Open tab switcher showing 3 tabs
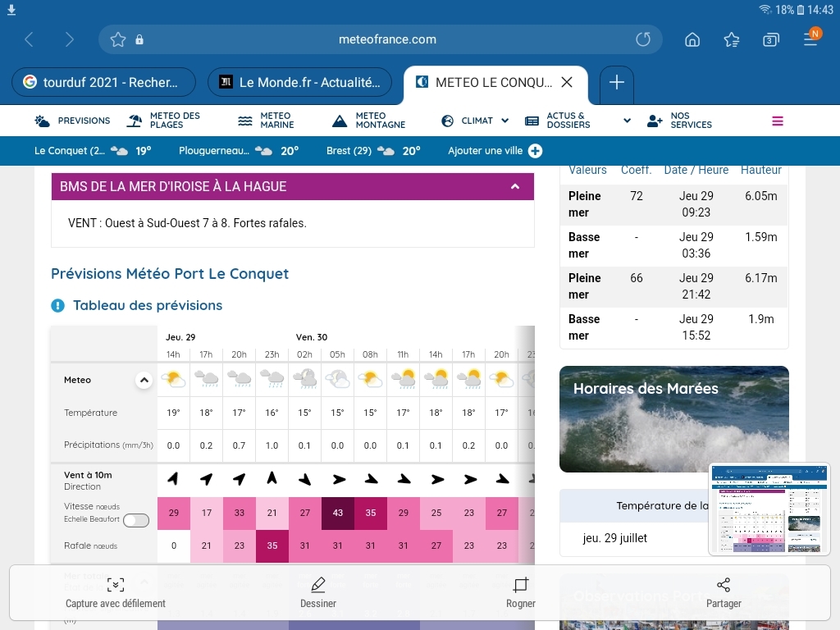The width and height of the screenshot is (840, 630). (x=770, y=39)
